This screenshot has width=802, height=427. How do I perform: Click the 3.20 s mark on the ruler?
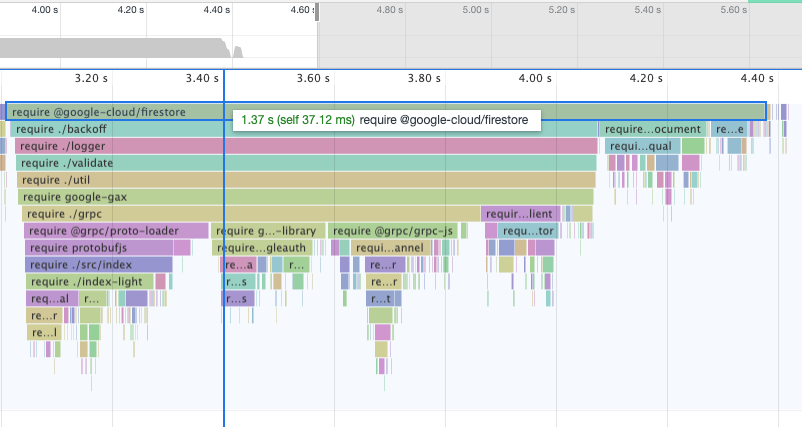coord(91,78)
